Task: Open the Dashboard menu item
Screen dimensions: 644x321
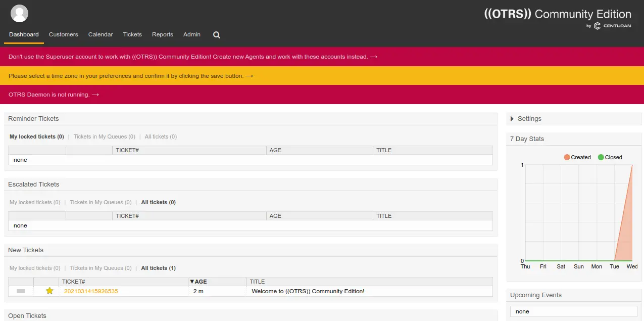Action: [x=24, y=34]
